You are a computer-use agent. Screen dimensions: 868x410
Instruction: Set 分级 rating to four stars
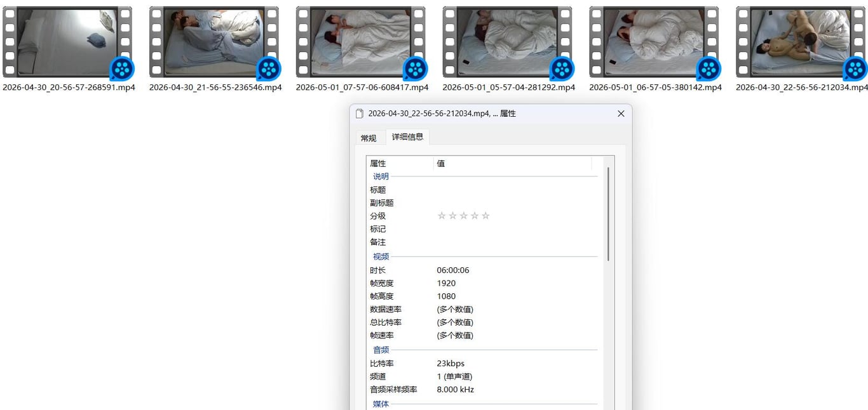[475, 216]
